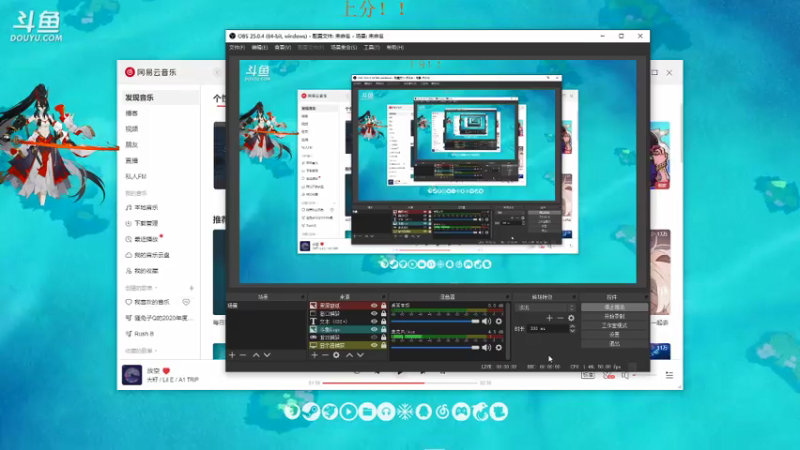Add a transition with the plus icon in Scene Transitions

pyautogui.click(x=549, y=318)
